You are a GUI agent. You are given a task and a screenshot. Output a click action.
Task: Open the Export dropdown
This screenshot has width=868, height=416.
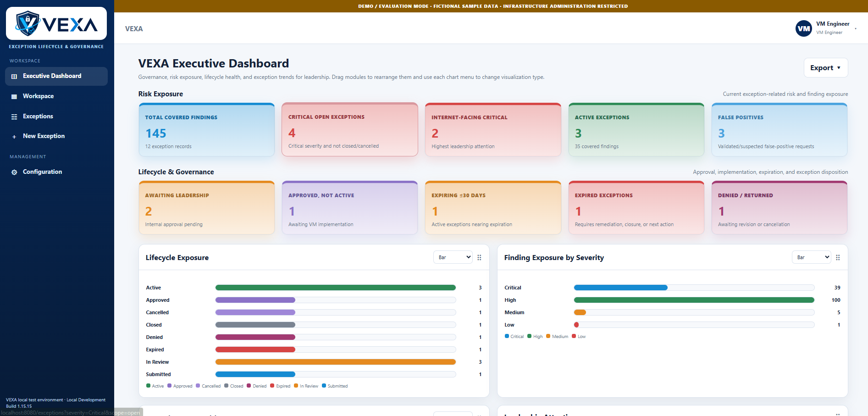(x=825, y=68)
